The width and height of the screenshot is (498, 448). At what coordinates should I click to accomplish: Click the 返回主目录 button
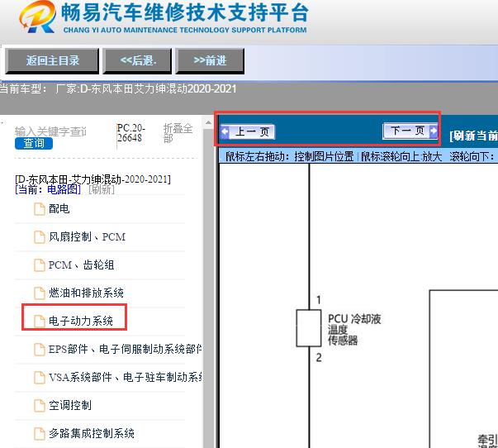point(52,61)
